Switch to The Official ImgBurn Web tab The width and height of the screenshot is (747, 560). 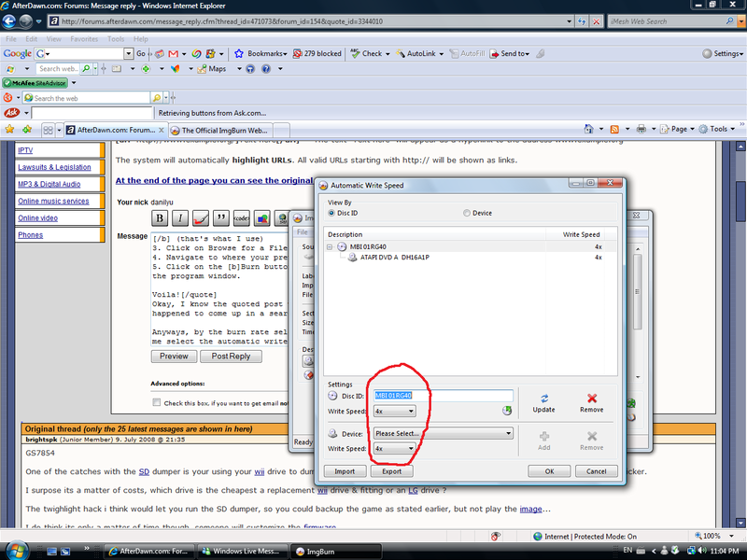coord(220,131)
